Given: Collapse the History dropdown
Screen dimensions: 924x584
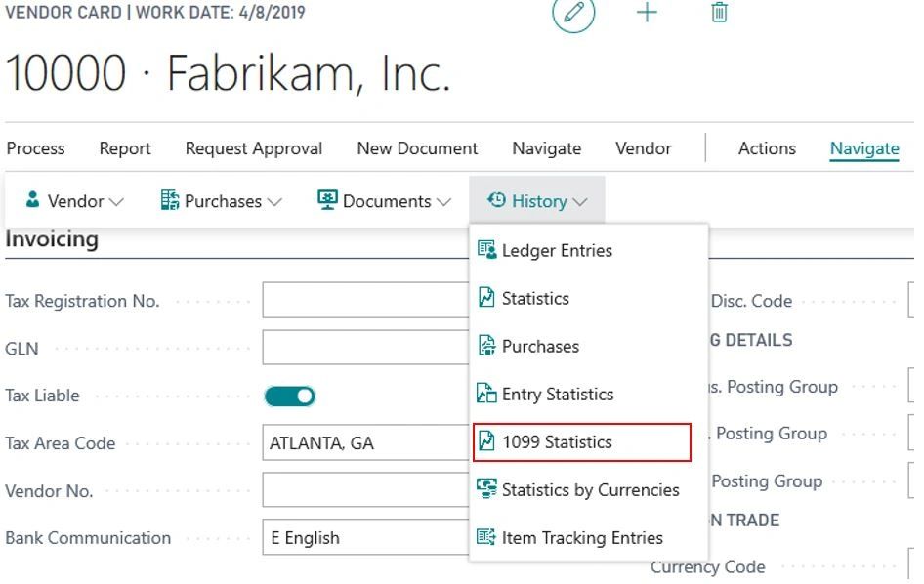Looking at the screenshot, I should coord(537,201).
